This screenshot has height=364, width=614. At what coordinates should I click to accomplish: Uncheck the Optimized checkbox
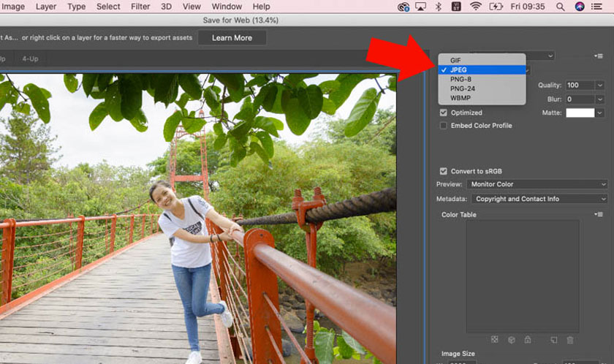click(444, 113)
